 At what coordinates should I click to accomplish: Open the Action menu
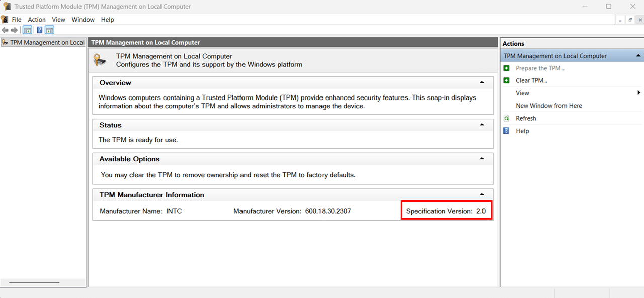click(37, 20)
